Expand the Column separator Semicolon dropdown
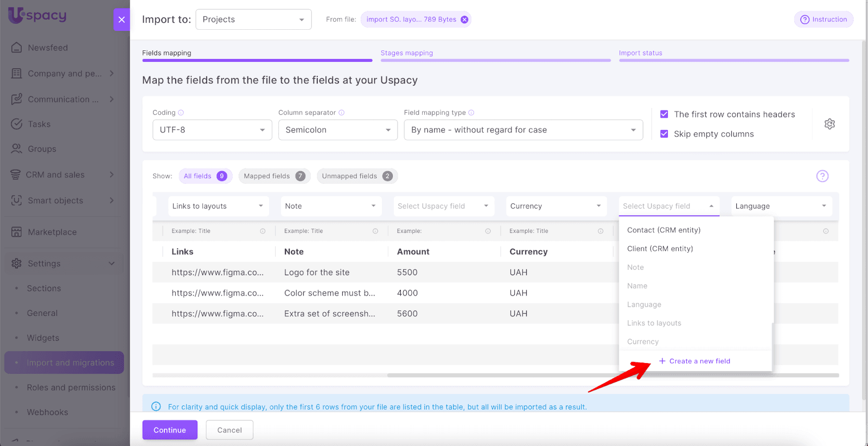 (x=337, y=130)
